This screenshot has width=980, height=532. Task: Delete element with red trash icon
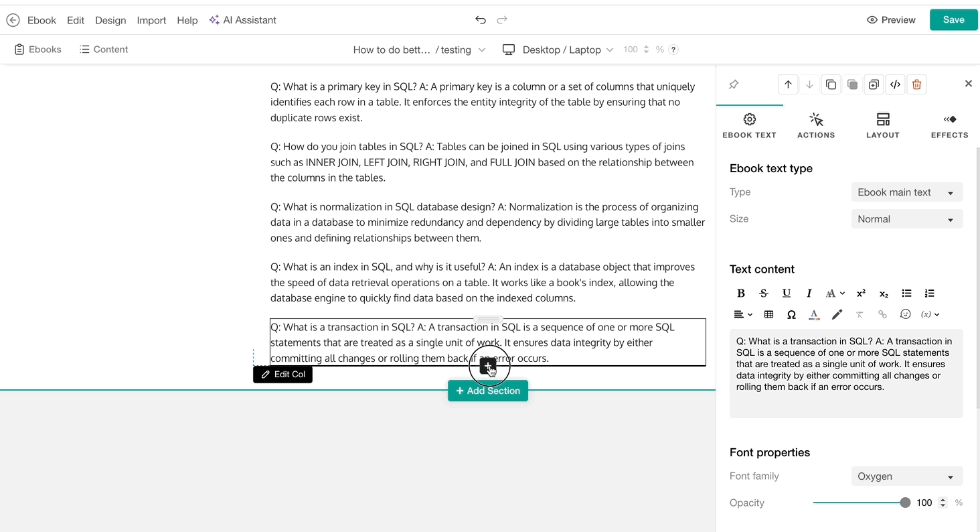click(x=917, y=84)
